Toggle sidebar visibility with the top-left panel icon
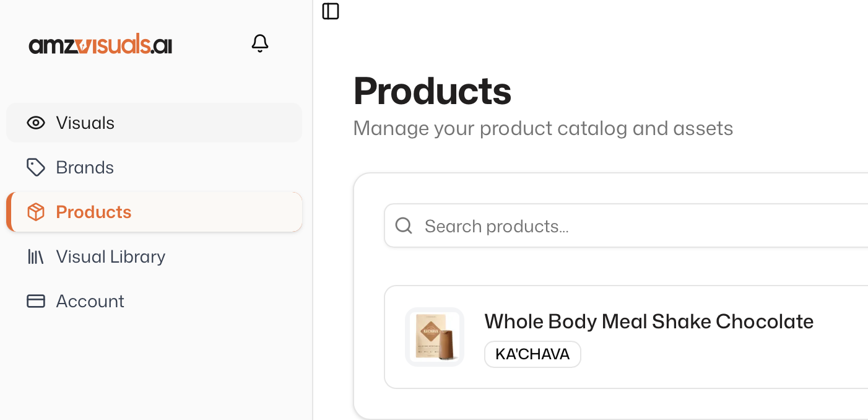The width and height of the screenshot is (868, 420). 331,11
